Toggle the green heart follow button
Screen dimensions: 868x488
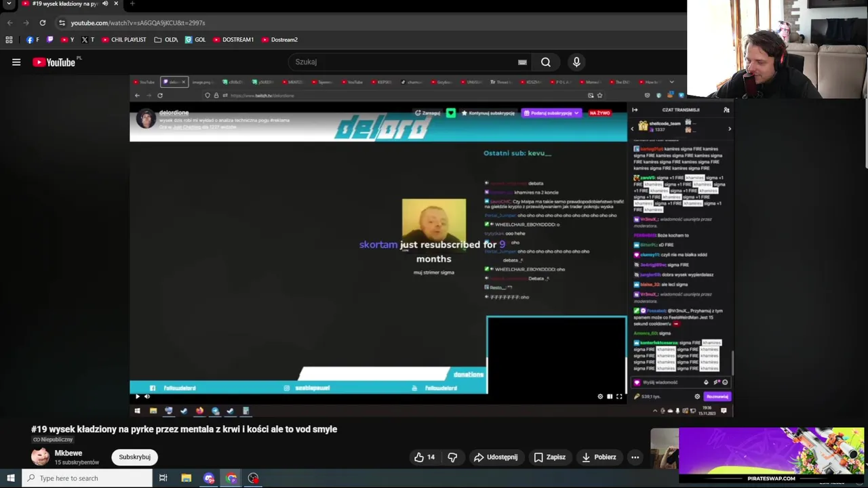451,113
